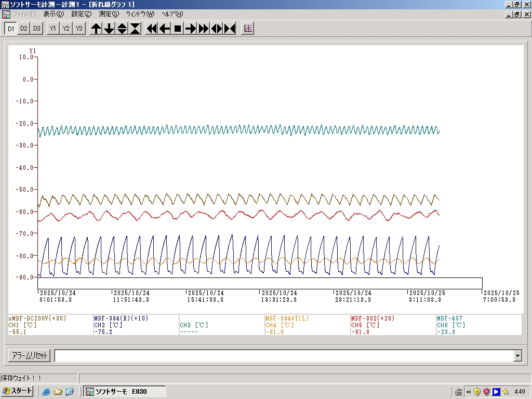Click the vertical compress arrows icon
Image resolution: width=532 pixels, height=399 pixels.
pos(135,29)
